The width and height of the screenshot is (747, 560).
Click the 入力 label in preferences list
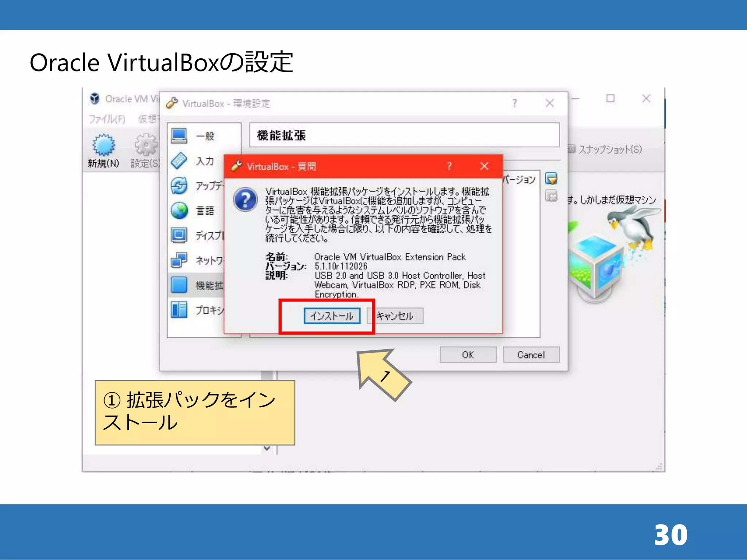pos(205,161)
